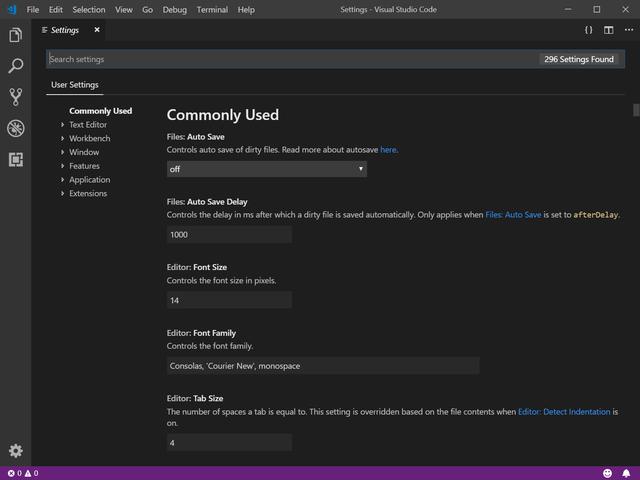Open the Selection menu

[89, 9]
